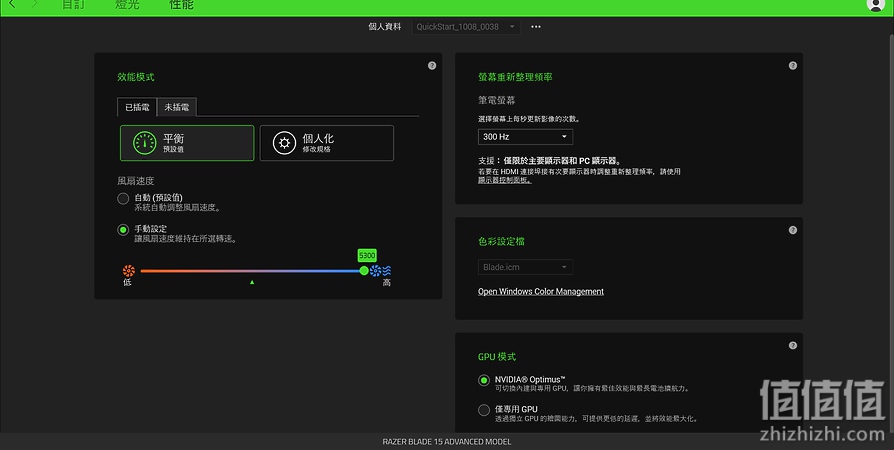Screen dimensions: 894x450
Task: Select the 未插電 power tab
Action: [x=177, y=107]
